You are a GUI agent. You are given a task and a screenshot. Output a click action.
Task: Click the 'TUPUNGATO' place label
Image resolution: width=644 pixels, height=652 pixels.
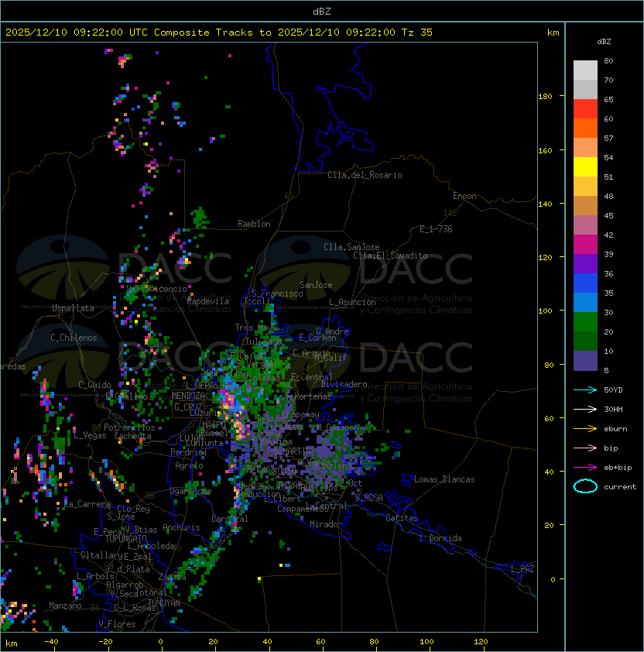click(125, 539)
